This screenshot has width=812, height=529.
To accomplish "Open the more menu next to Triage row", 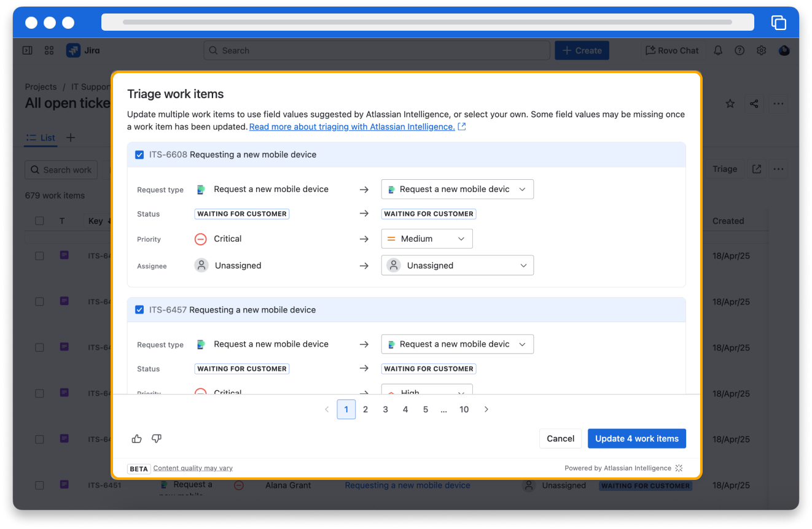I will tap(778, 169).
